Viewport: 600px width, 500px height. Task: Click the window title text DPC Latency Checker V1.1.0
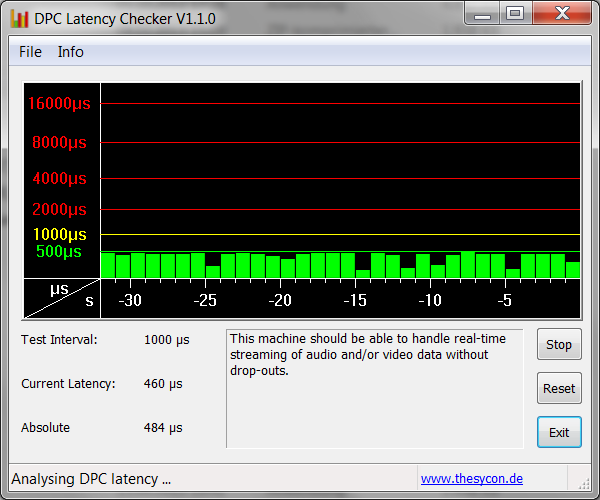125,19
